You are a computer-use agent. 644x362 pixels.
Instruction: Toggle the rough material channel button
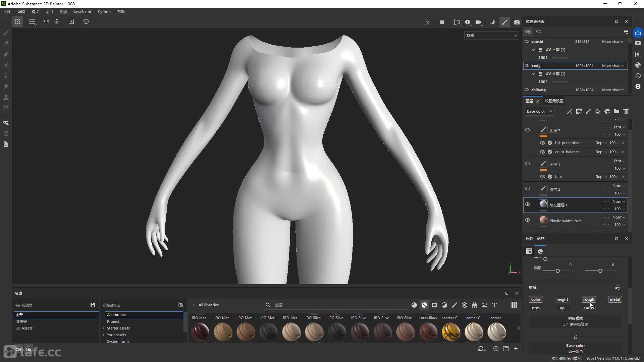point(589,299)
